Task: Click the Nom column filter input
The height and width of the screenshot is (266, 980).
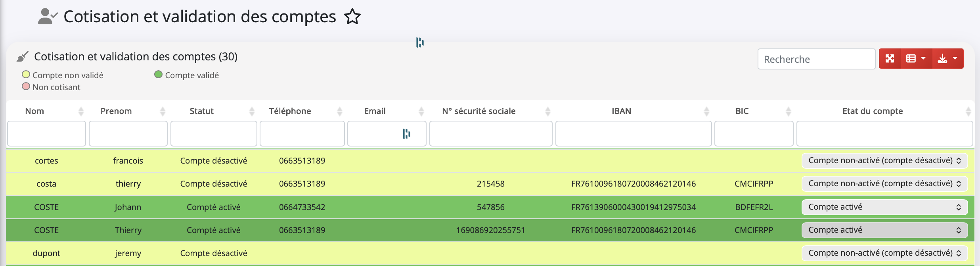Action: pyautogui.click(x=46, y=134)
